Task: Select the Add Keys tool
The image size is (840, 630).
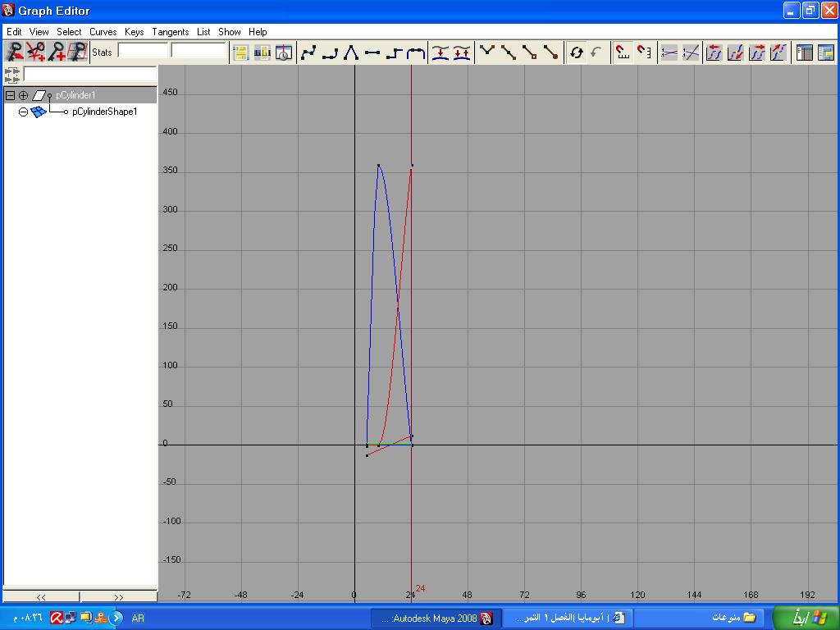Action: pyautogui.click(x=57, y=52)
